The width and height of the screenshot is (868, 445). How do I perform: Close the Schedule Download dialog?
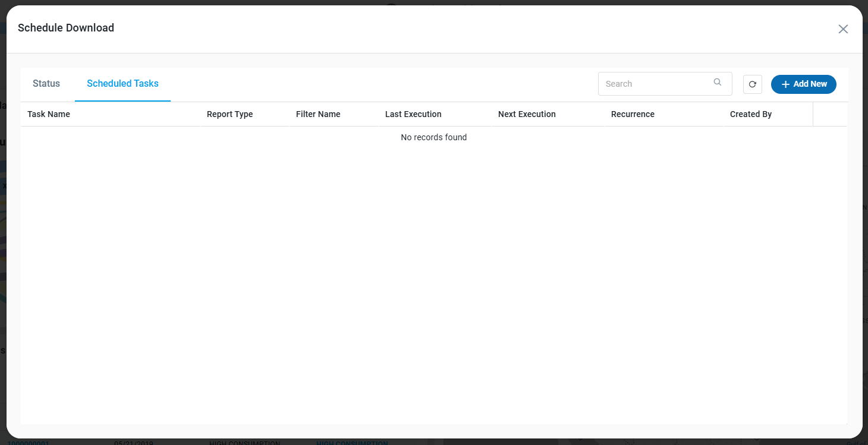click(x=843, y=29)
